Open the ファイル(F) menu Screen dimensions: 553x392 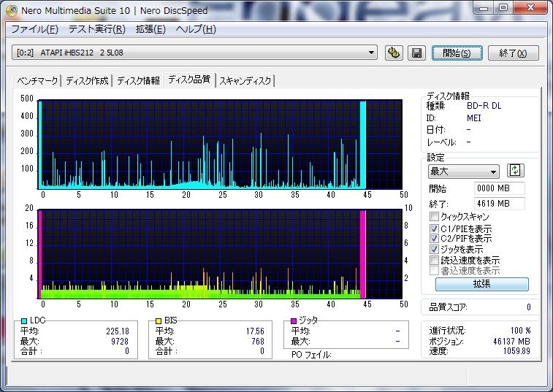(x=34, y=29)
